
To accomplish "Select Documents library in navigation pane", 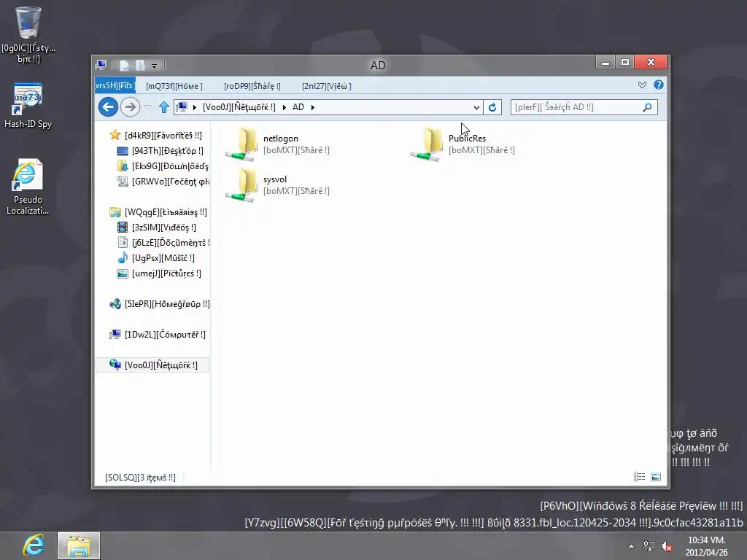I will tap(163, 243).
